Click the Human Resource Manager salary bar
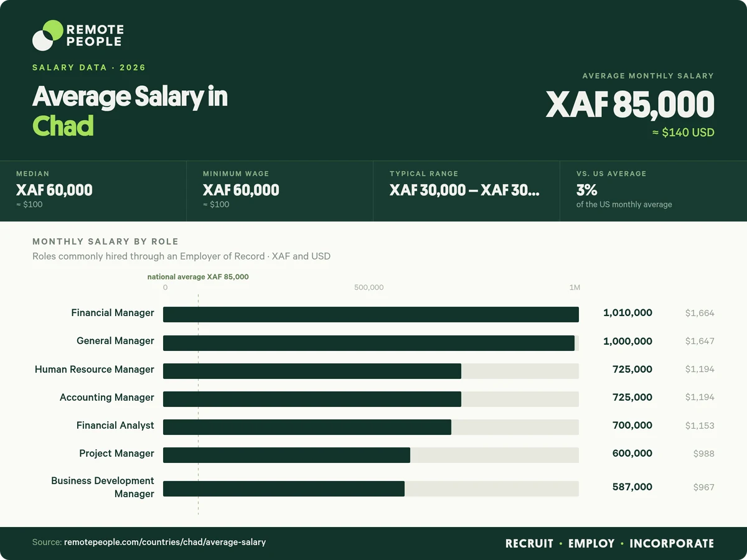 click(x=312, y=371)
